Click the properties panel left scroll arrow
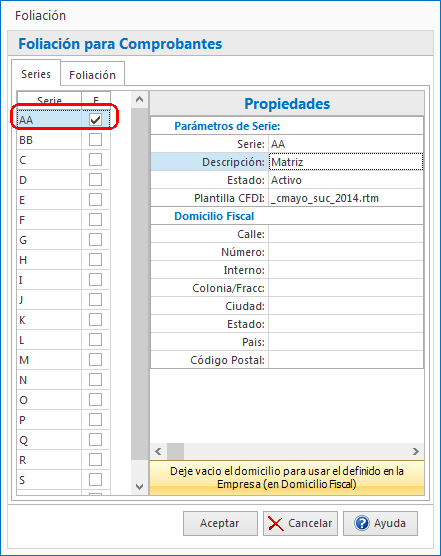This screenshot has height=556, width=441. pos(158,451)
